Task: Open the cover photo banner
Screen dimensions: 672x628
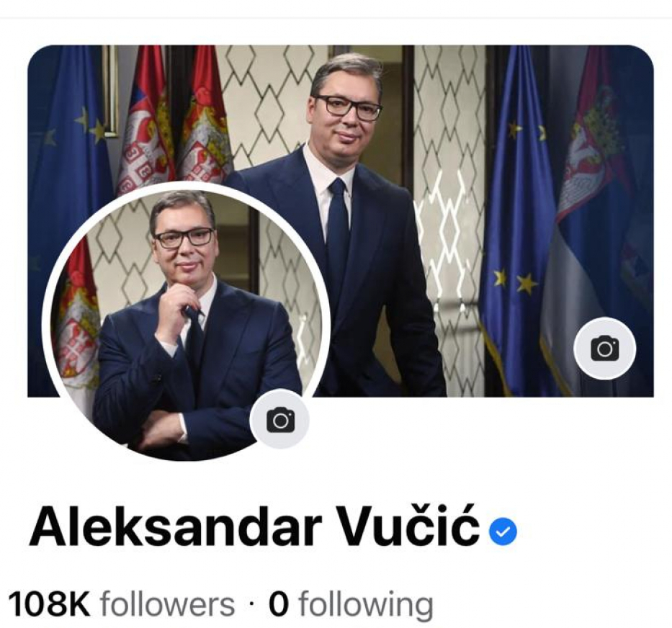Action: pos(341,221)
